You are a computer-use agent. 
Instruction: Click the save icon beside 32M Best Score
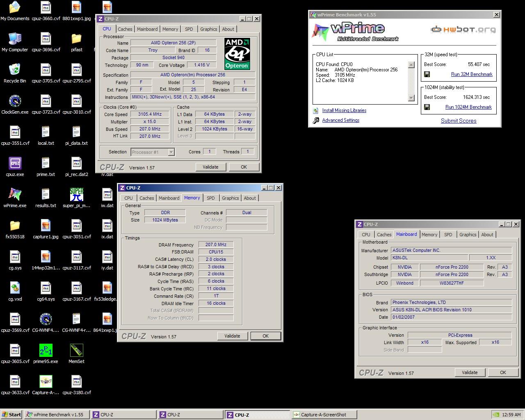pyautogui.click(x=427, y=74)
